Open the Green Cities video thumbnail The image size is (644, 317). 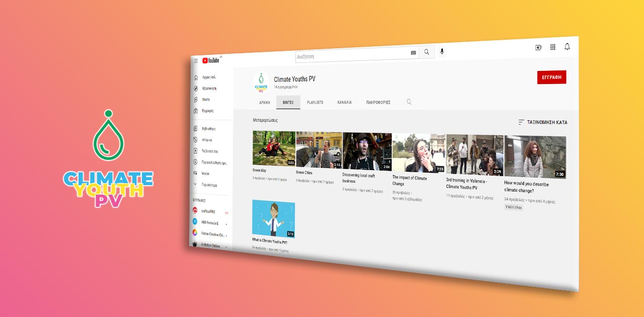point(319,150)
